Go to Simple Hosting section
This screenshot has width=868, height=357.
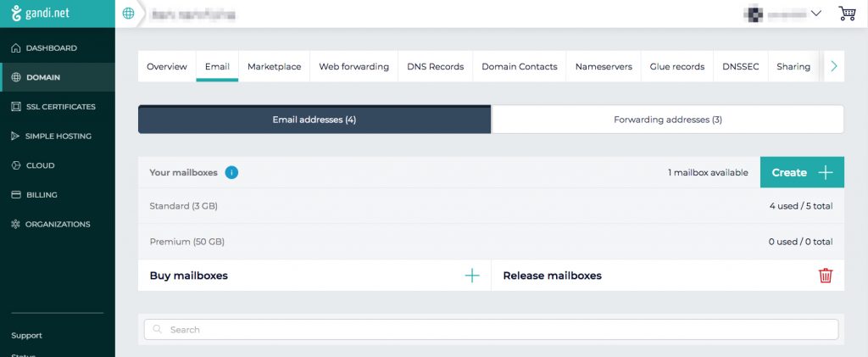(58, 136)
